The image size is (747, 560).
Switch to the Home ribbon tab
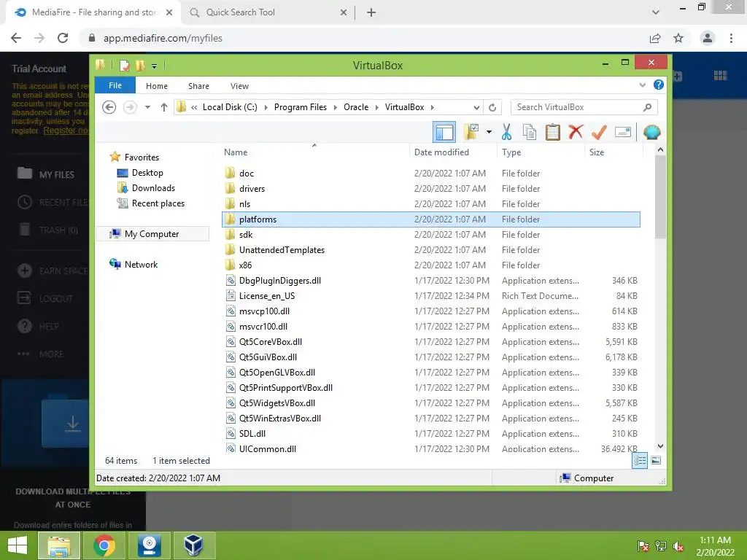(157, 86)
